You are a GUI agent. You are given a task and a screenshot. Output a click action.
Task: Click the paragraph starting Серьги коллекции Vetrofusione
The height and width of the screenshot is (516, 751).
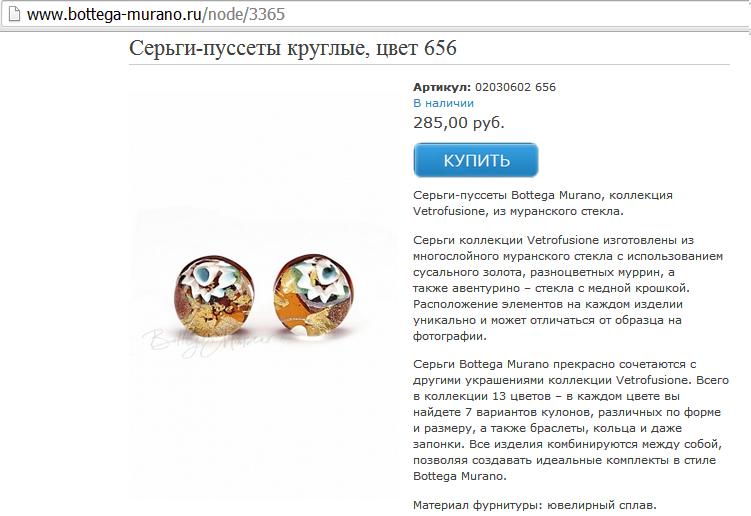click(568, 288)
